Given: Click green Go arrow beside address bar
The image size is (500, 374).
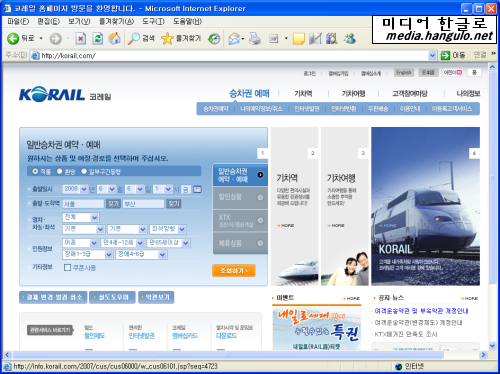Looking at the screenshot, I should coord(445,55).
